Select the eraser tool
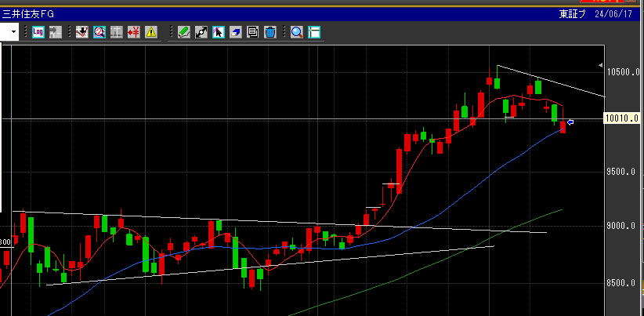 [x=235, y=32]
